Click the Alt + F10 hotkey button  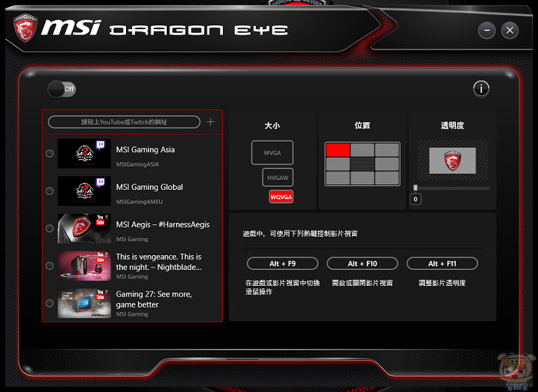[362, 264]
